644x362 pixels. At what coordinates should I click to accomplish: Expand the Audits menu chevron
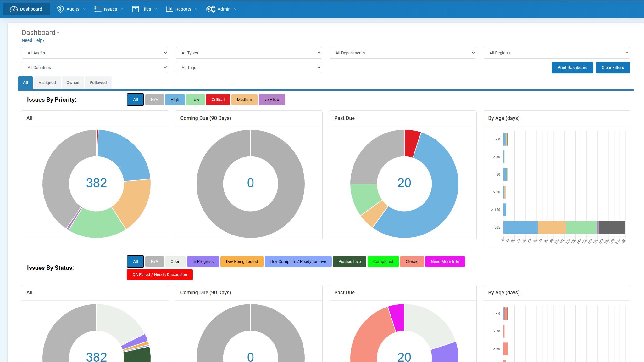(x=84, y=9)
